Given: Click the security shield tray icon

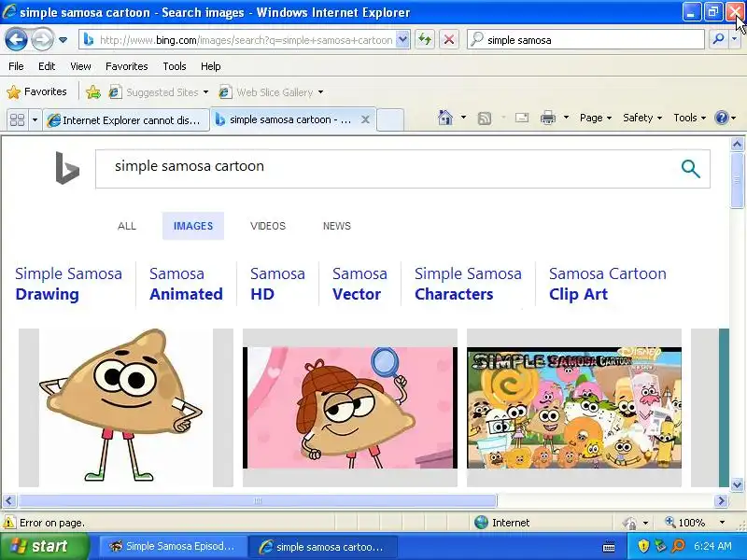Looking at the screenshot, I should [x=643, y=546].
